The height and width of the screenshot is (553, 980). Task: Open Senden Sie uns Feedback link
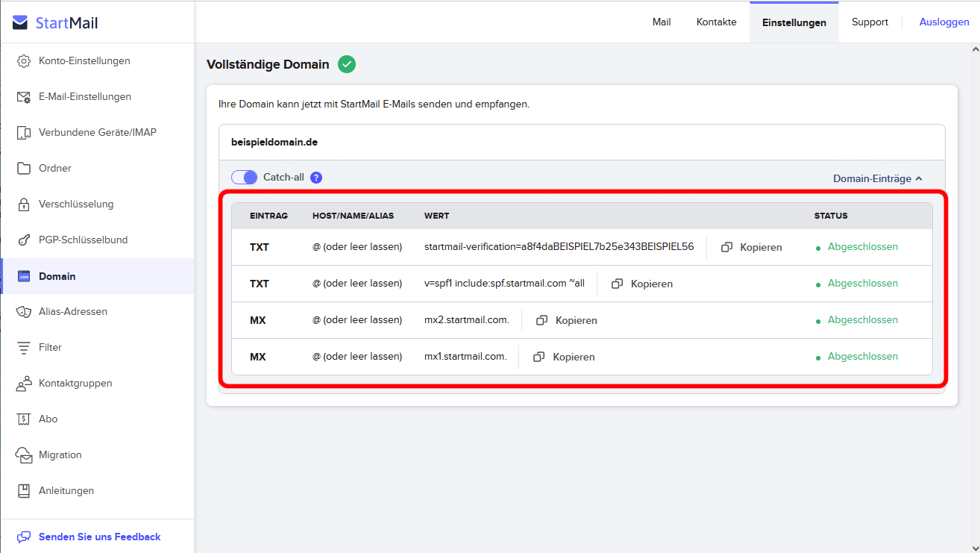tap(99, 537)
